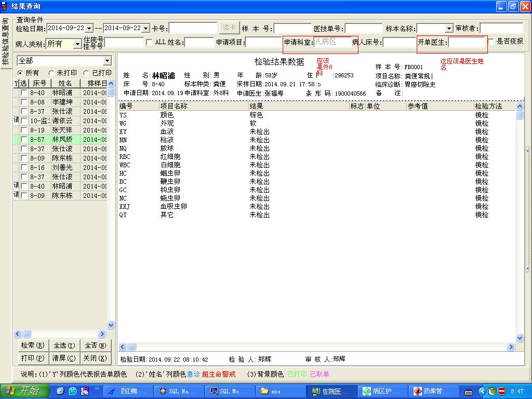The image size is (532, 399).
Task: Expand hidden system tray icons arrow
Action: tap(483, 391)
